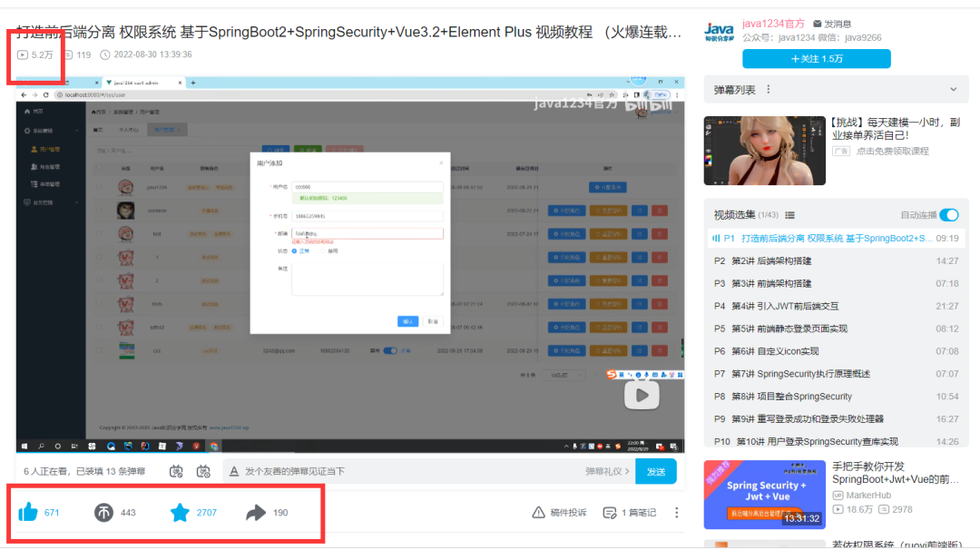
Task: Like the video with thumbs-up icon
Action: coord(28,512)
